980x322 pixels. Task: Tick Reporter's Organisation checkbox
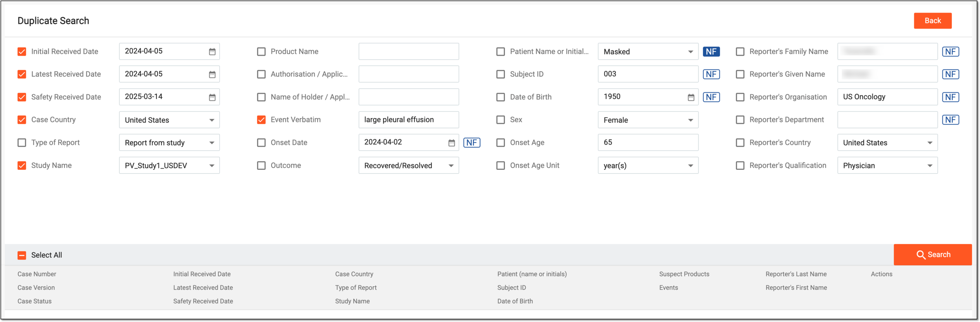(740, 97)
